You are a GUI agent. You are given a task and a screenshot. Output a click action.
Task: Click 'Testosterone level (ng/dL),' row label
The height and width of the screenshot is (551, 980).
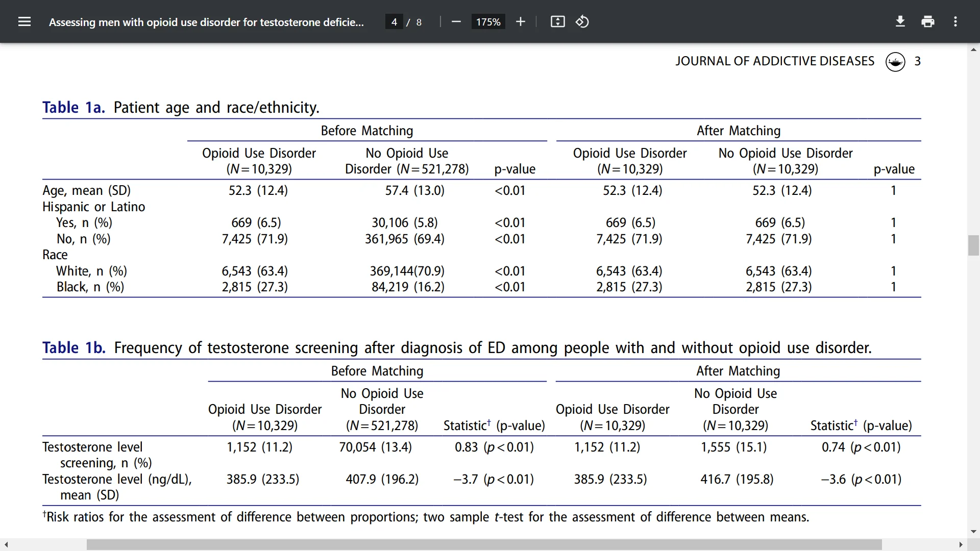click(117, 479)
